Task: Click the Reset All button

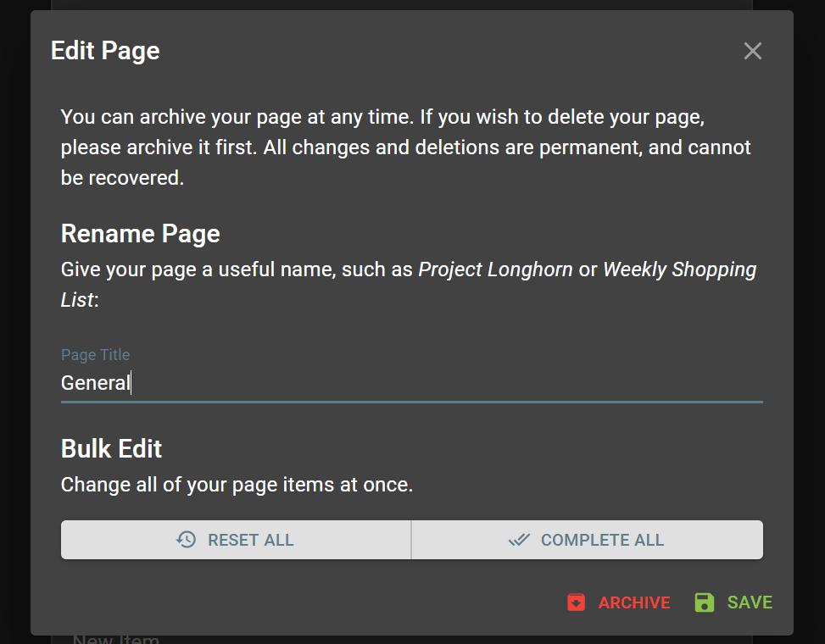Action: tap(236, 540)
